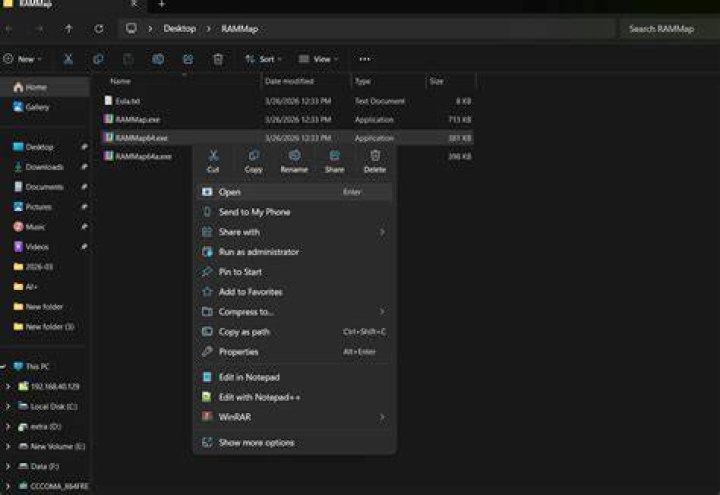Select Pin to Start
The image size is (720, 495).
(294, 272)
